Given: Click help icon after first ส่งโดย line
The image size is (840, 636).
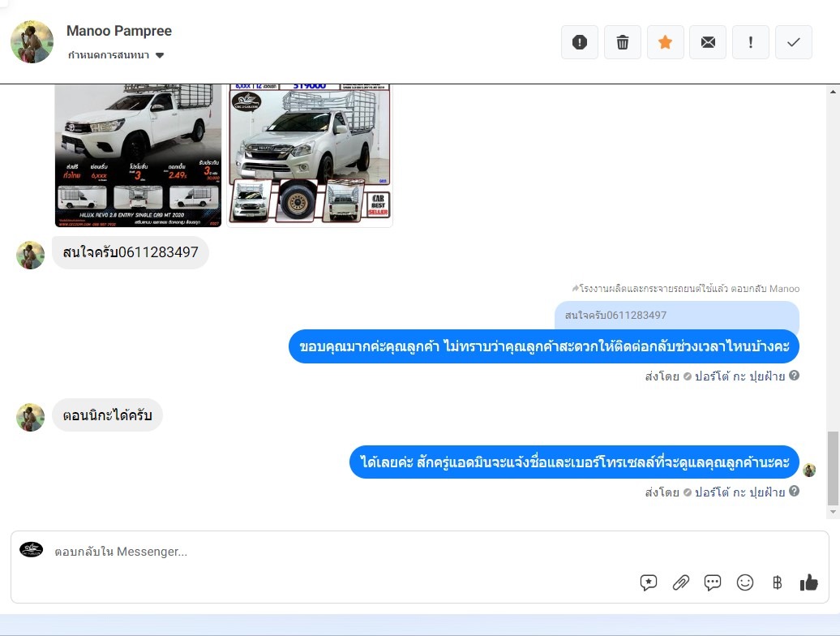Looking at the screenshot, I should coord(795,376).
